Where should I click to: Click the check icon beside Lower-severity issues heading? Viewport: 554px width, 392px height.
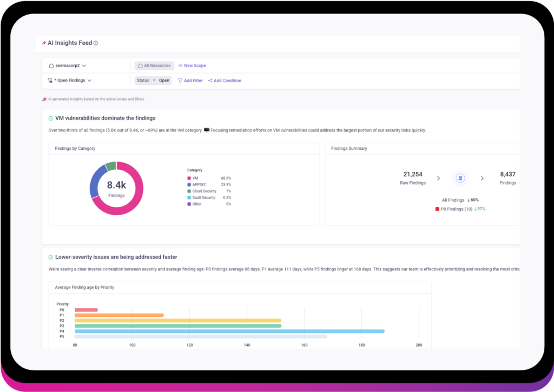click(x=50, y=257)
